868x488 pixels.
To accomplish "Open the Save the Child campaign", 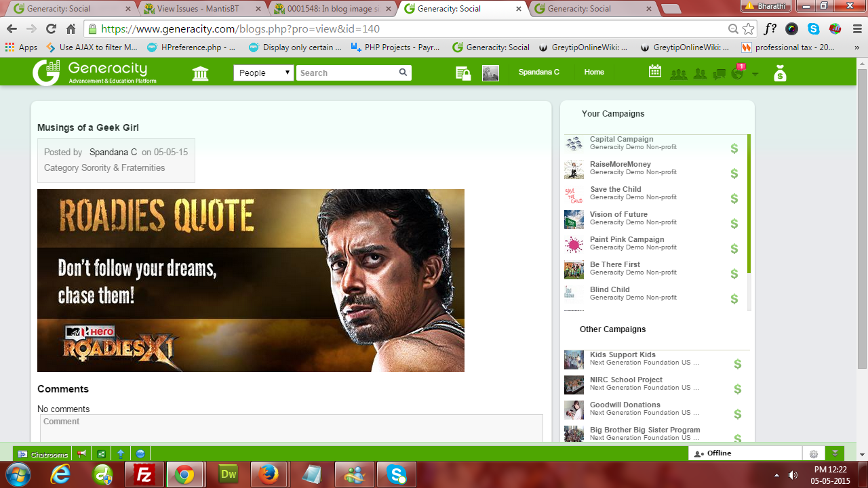I will [x=615, y=189].
